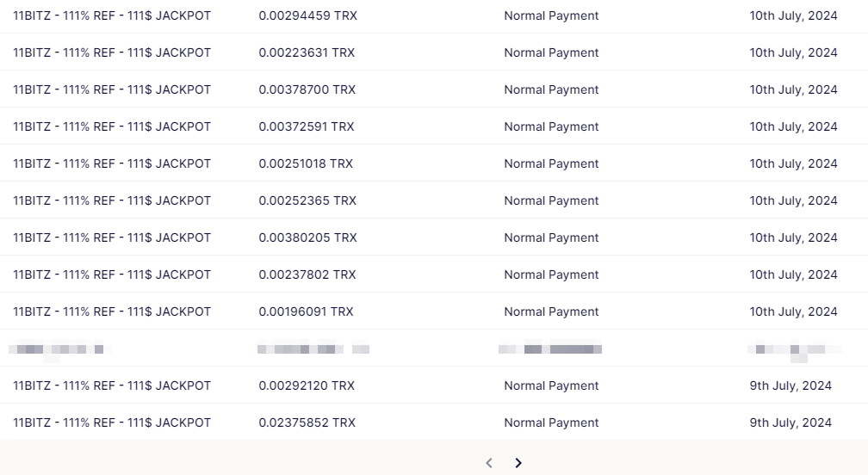Select the 0.00196091 TRX amount
868x475 pixels.
click(306, 312)
